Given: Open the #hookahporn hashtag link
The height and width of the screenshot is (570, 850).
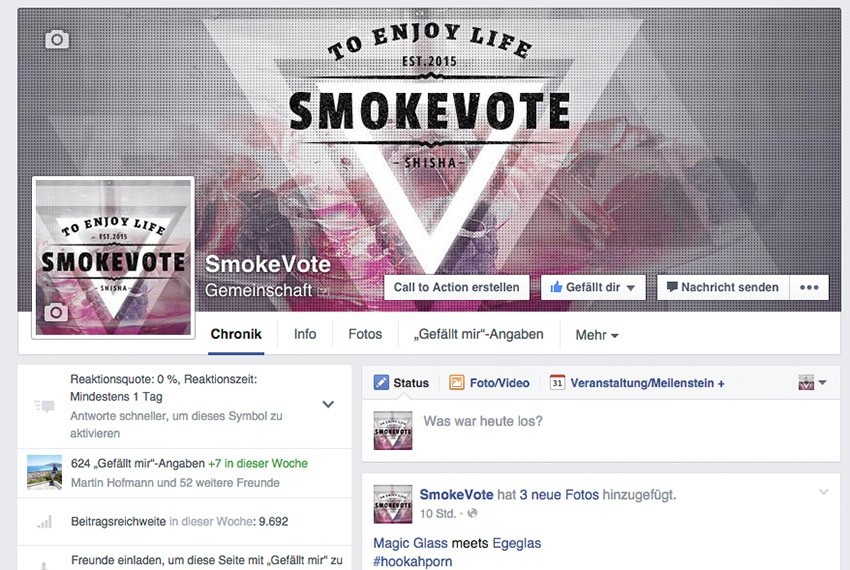Looking at the screenshot, I should coord(413,561).
